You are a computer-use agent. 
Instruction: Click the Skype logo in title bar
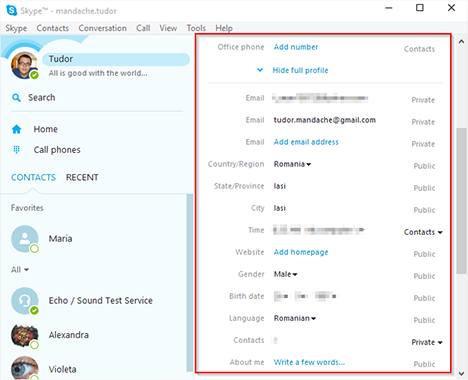(x=12, y=10)
